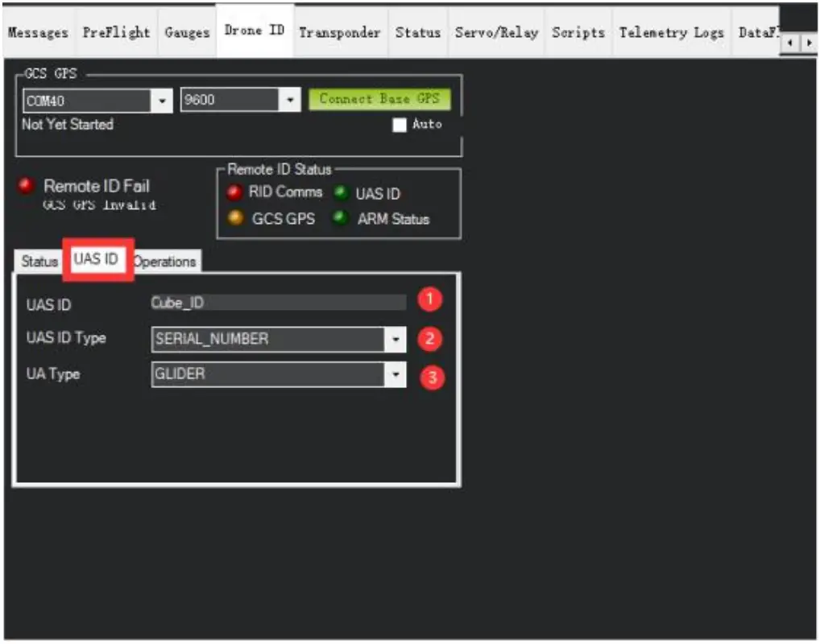Switch to the Transponder tab
The image size is (820, 644).
339,32
